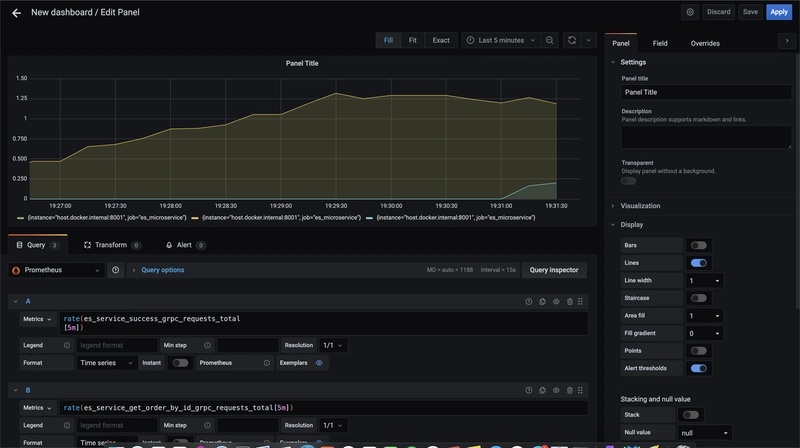Switch to the Overrides tab
This screenshot has width=800, height=448.
[705, 43]
